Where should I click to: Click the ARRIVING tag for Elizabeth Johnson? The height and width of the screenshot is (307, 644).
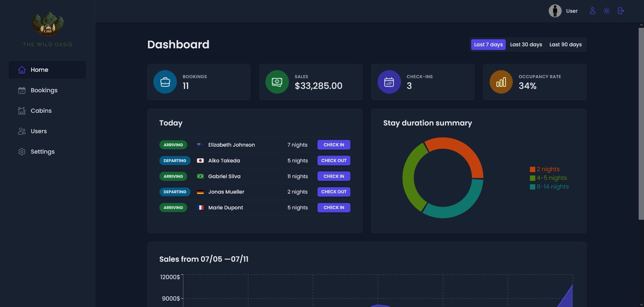[173, 145]
